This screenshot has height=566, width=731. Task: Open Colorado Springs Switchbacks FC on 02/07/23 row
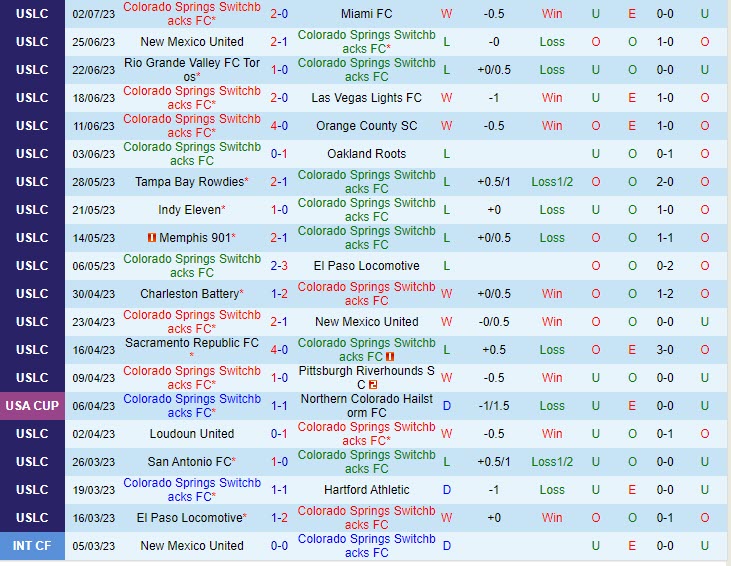tap(192, 14)
